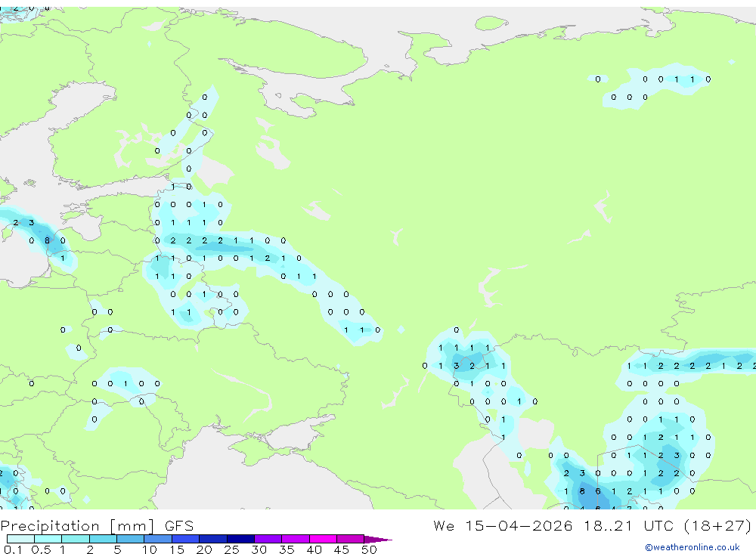Click the 1–2 mm legend color box
Image resolution: width=756 pixels, height=554 pixels.
76,539
